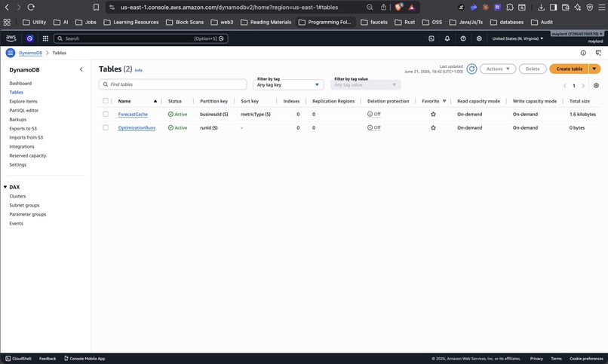The width and height of the screenshot is (608, 364).
Task: Check the ForecastCache row checkbox
Action: (106, 114)
